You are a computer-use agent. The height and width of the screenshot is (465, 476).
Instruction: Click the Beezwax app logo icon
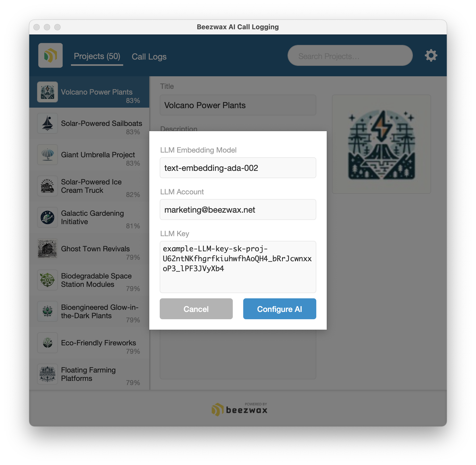(50, 55)
